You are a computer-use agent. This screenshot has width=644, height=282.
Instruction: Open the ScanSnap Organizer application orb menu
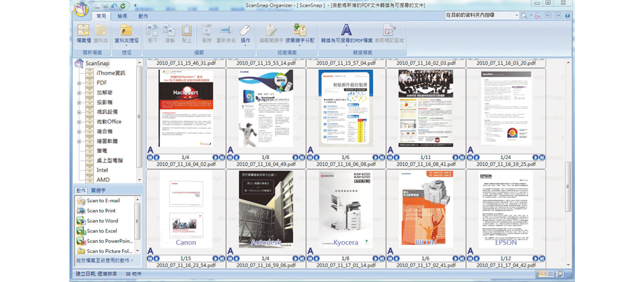pyautogui.click(x=81, y=9)
